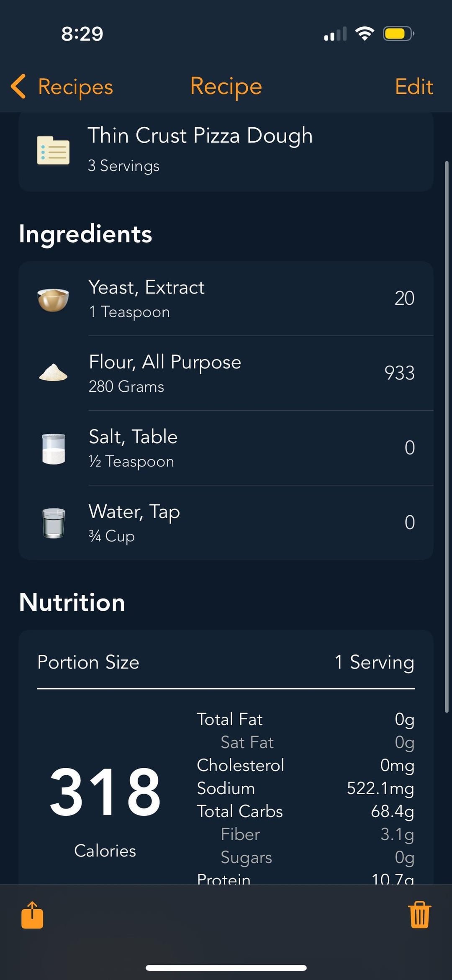452x980 pixels.
Task: Open the Yeast, Extract ingredient row
Action: pyautogui.click(x=226, y=299)
